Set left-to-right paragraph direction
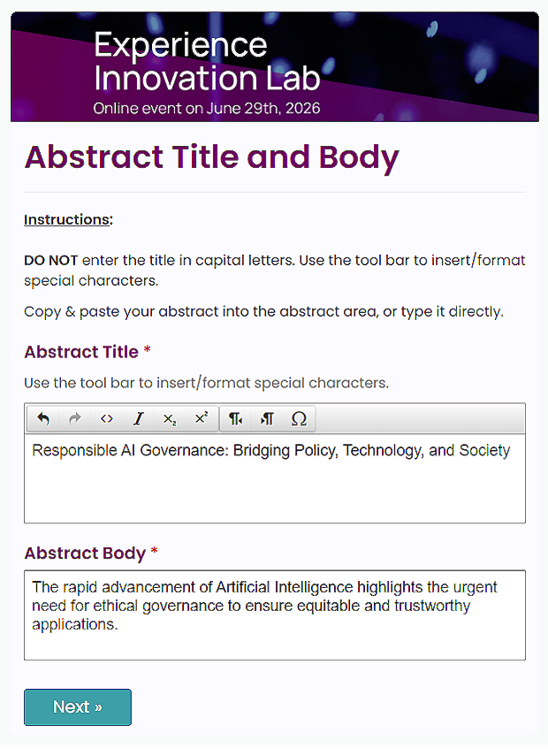 (234, 418)
